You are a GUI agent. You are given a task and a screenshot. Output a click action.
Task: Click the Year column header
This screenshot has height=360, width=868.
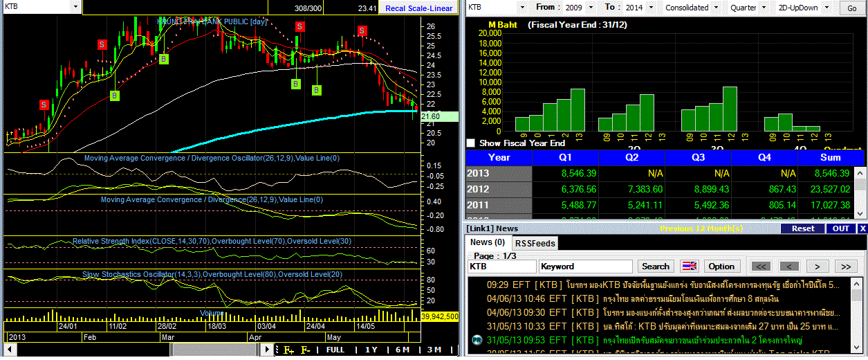point(499,157)
